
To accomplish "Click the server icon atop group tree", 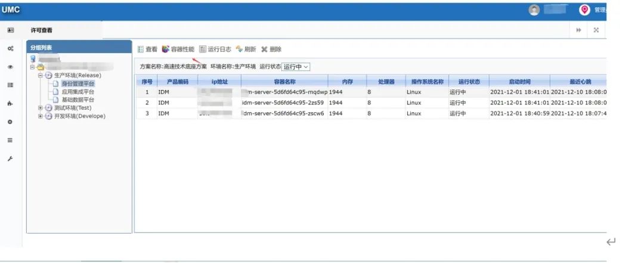I will coord(33,59).
